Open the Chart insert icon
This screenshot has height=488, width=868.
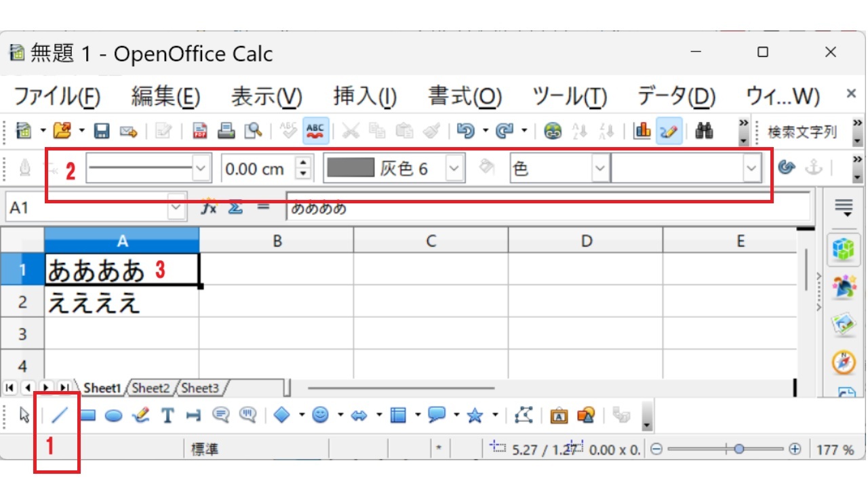pos(642,131)
